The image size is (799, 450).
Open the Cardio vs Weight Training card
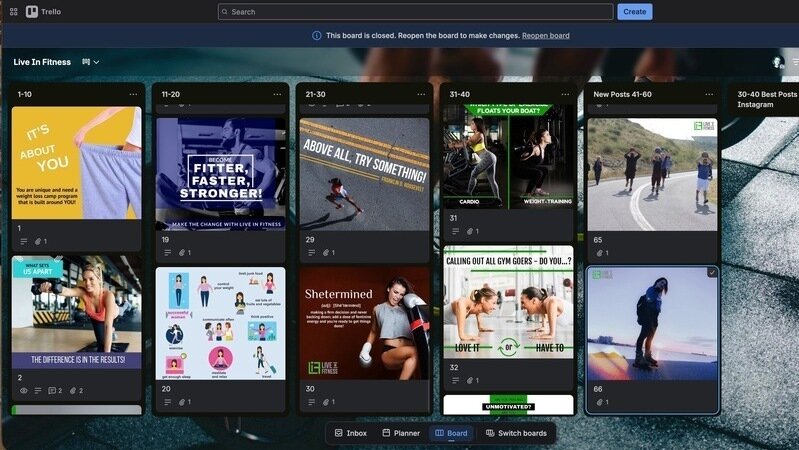(x=509, y=156)
